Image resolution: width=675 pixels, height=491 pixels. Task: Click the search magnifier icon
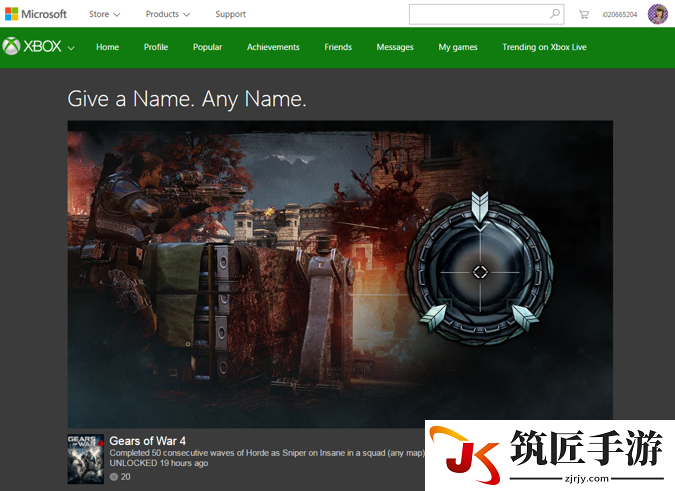[555, 14]
